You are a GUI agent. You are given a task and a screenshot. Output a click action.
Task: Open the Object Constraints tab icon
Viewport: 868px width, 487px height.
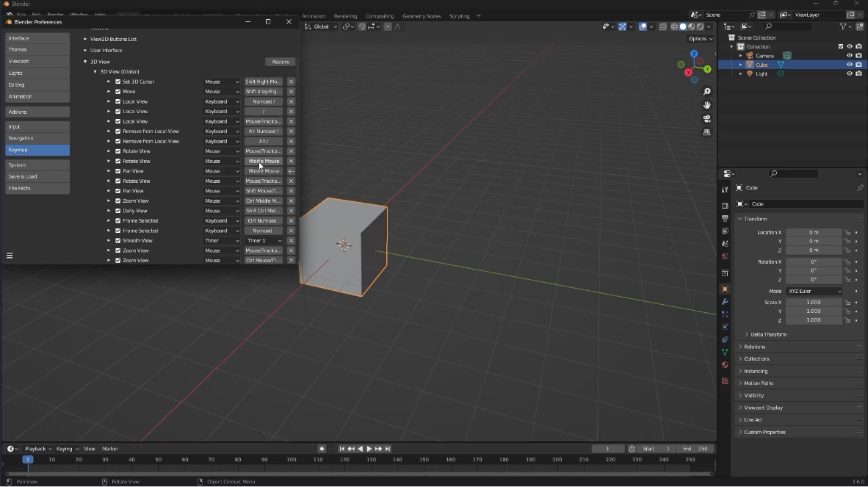click(x=725, y=340)
